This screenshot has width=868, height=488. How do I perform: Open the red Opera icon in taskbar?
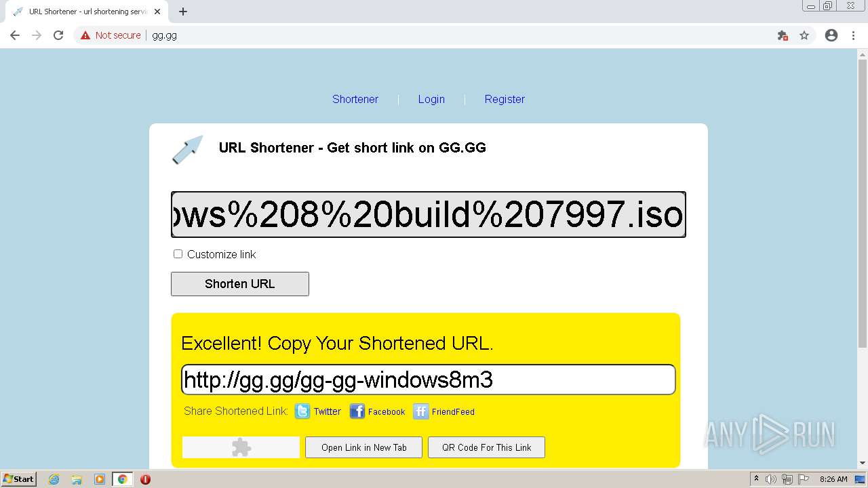(x=145, y=479)
